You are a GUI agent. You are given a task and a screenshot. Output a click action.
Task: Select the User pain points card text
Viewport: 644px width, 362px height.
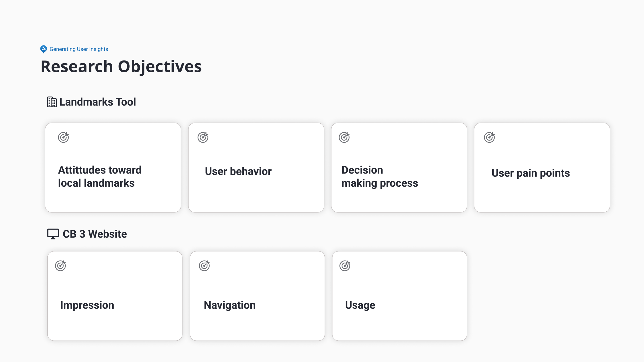pos(531,173)
